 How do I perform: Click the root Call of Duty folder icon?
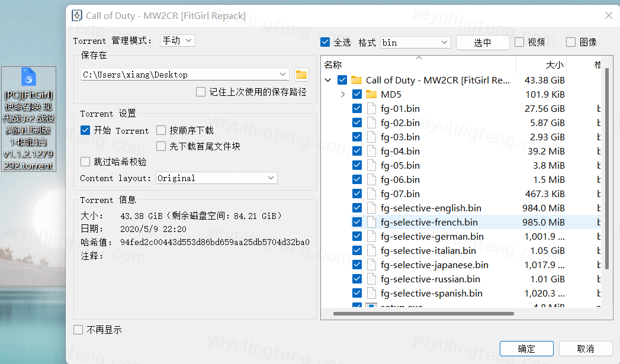click(356, 80)
